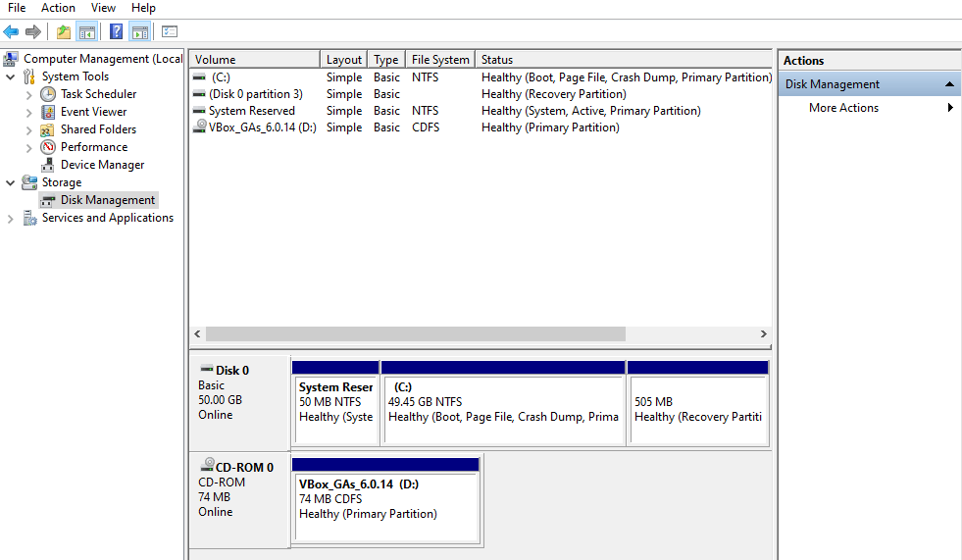
Task: Select Disk Management in the tree
Action: (x=107, y=201)
